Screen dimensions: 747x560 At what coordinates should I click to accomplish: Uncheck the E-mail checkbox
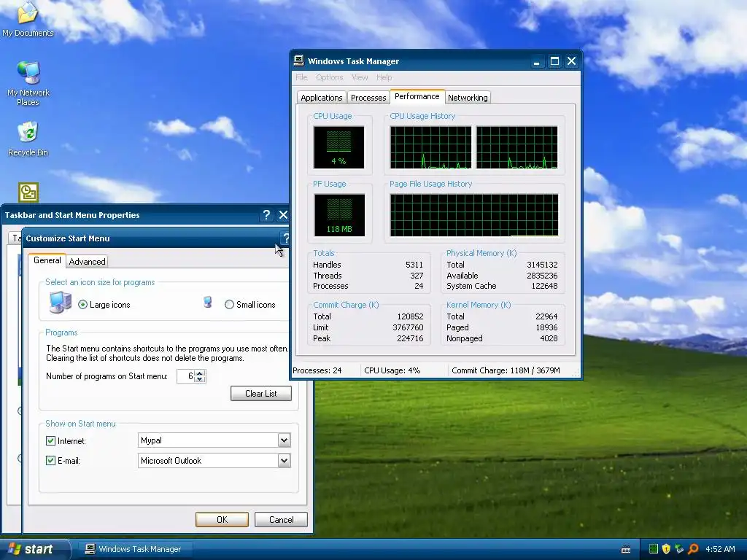[50, 461]
